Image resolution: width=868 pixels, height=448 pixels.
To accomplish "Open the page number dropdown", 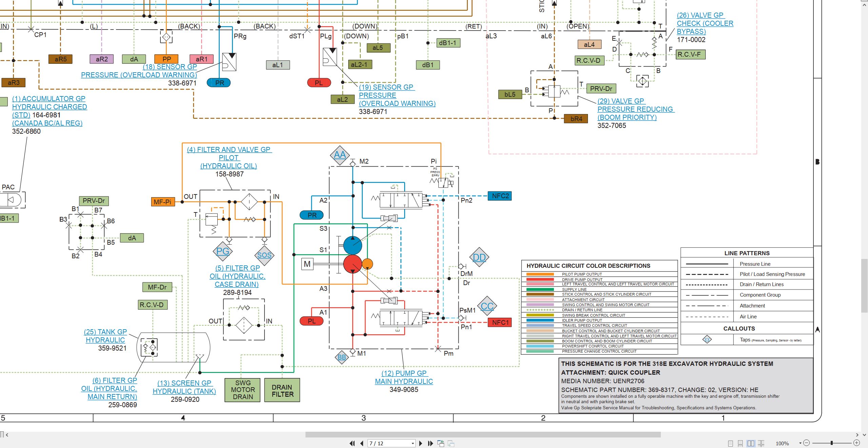I will tap(413, 443).
